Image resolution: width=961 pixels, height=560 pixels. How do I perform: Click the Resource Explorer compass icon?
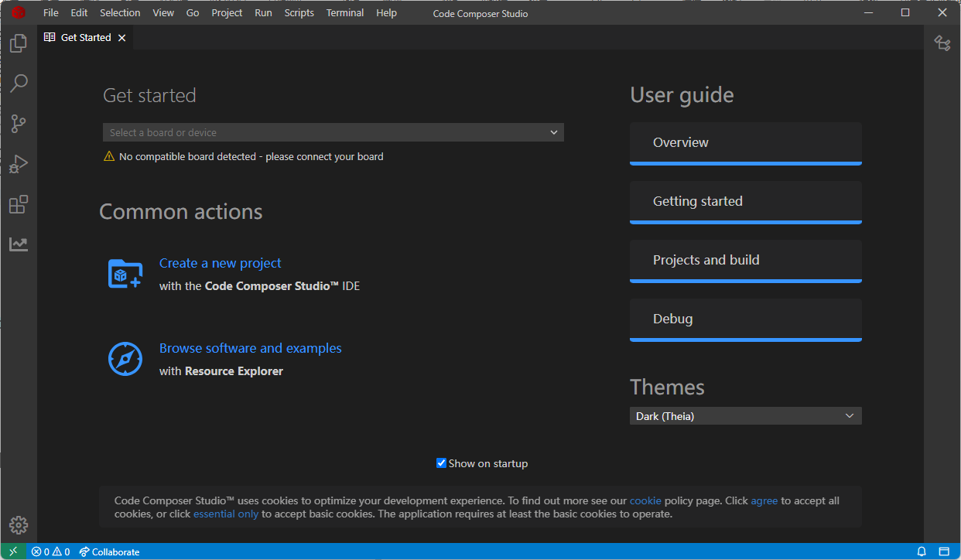click(x=125, y=359)
